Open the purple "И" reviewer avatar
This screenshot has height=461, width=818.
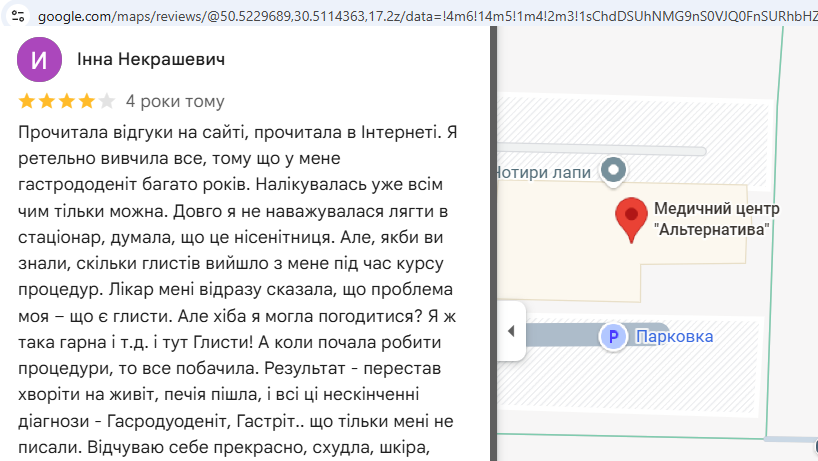pyautogui.click(x=40, y=59)
